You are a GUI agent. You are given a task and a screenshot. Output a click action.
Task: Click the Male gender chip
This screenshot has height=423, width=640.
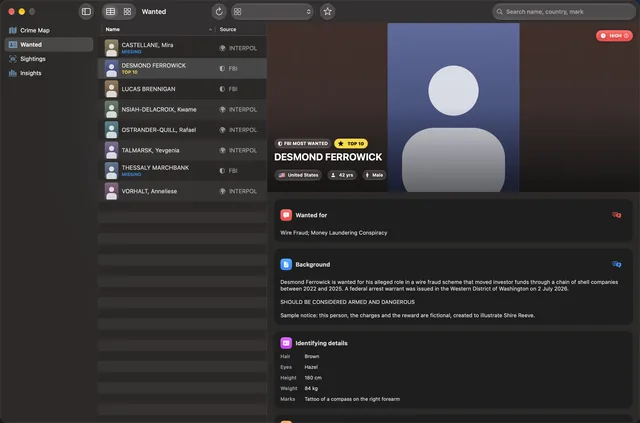(374, 175)
